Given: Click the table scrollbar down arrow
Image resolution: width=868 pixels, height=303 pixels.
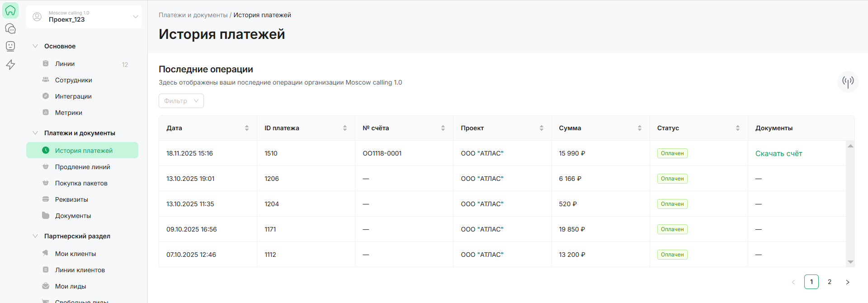Looking at the screenshot, I should point(850,262).
